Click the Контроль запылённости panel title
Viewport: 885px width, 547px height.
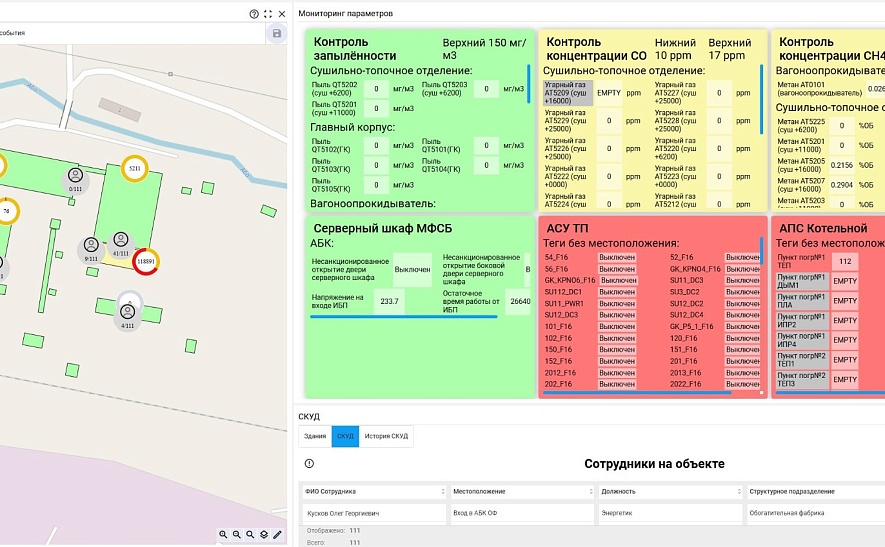tap(355, 49)
